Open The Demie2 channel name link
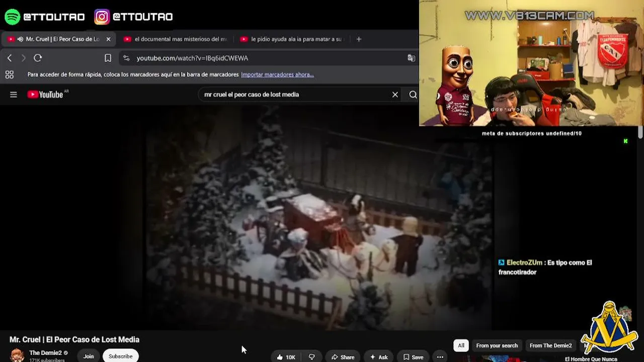Viewport: 644px width, 362px height. pos(45,353)
